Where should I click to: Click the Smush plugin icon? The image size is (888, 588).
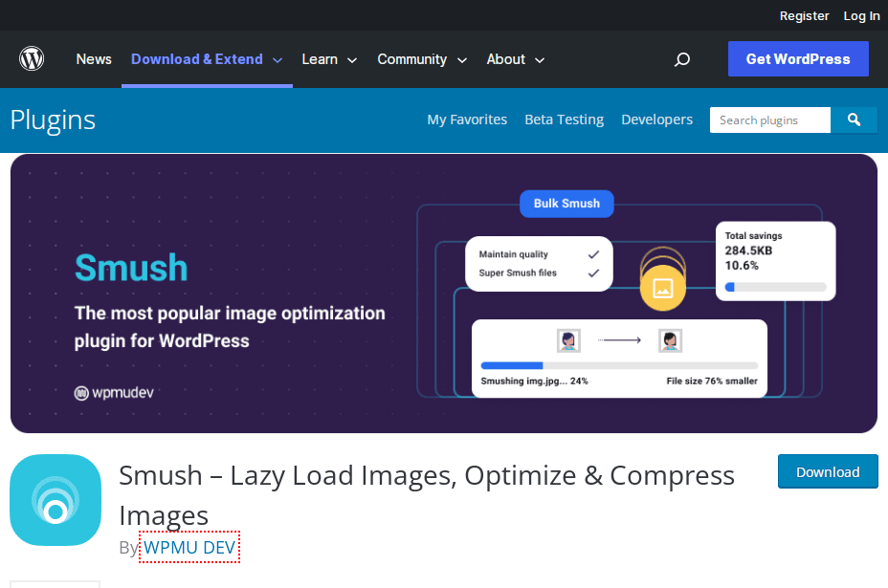click(x=55, y=500)
